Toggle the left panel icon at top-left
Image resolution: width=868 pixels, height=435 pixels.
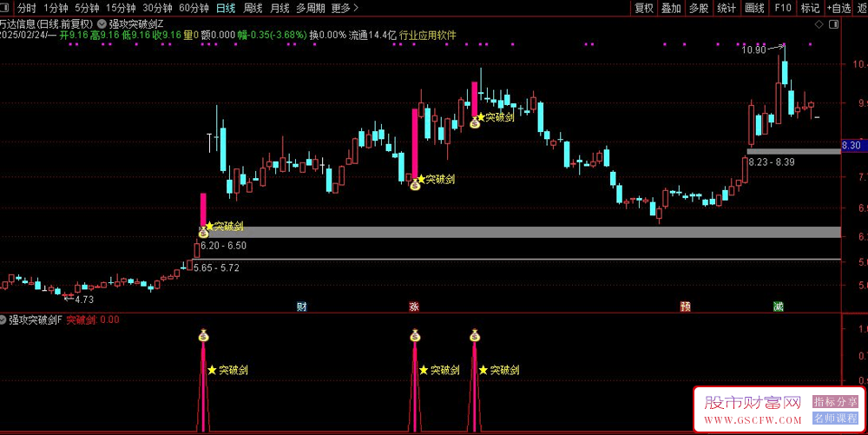point(4,8)
